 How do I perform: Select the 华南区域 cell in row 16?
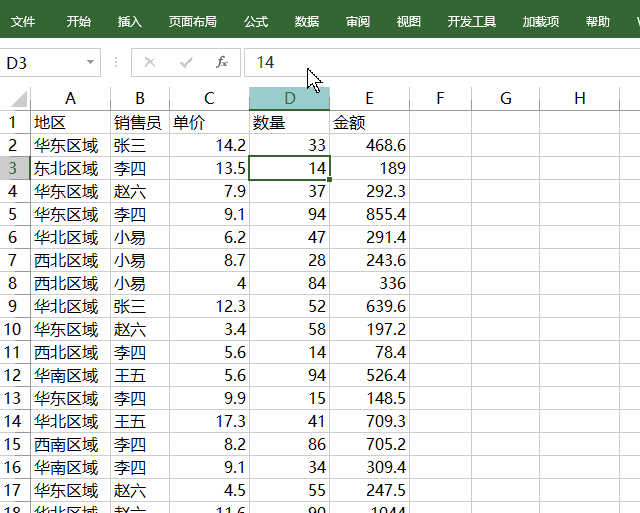coord(70,467)
